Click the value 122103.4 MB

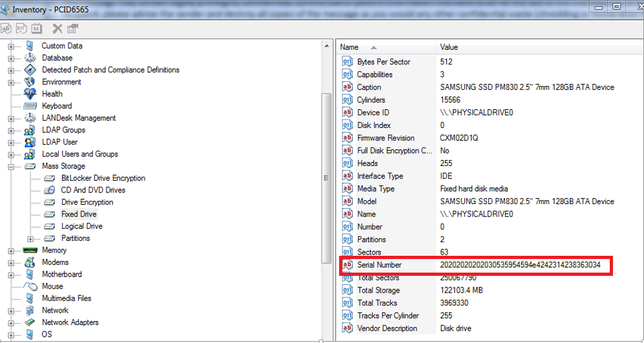point(461,291)
